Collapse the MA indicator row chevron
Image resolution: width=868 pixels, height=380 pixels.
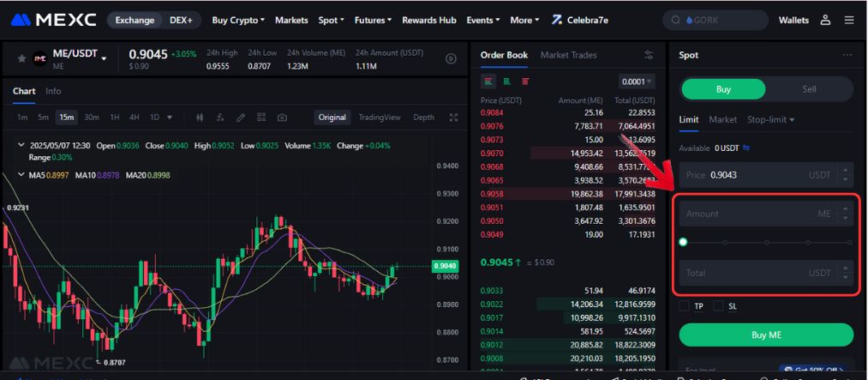point(21,174)
